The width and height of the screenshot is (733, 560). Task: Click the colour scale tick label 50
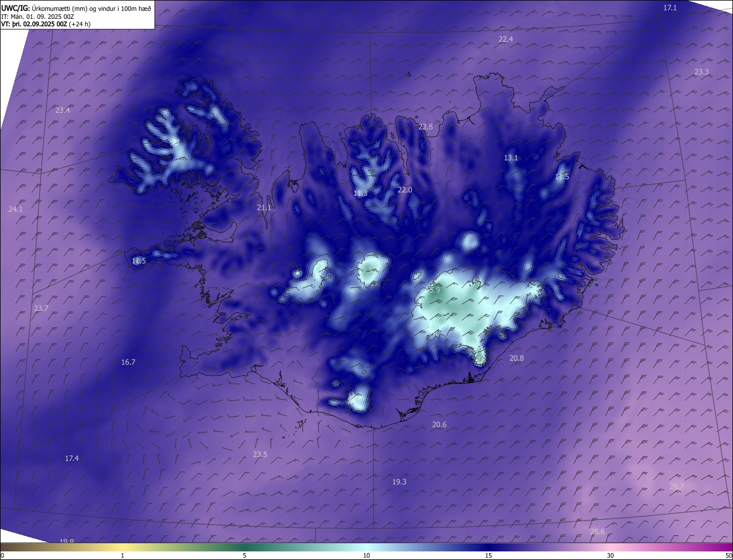728,555
